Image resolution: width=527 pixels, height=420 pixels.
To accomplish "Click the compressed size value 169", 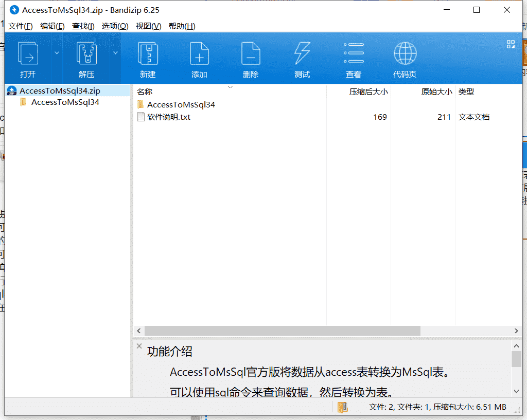I will tap(380, 117).
